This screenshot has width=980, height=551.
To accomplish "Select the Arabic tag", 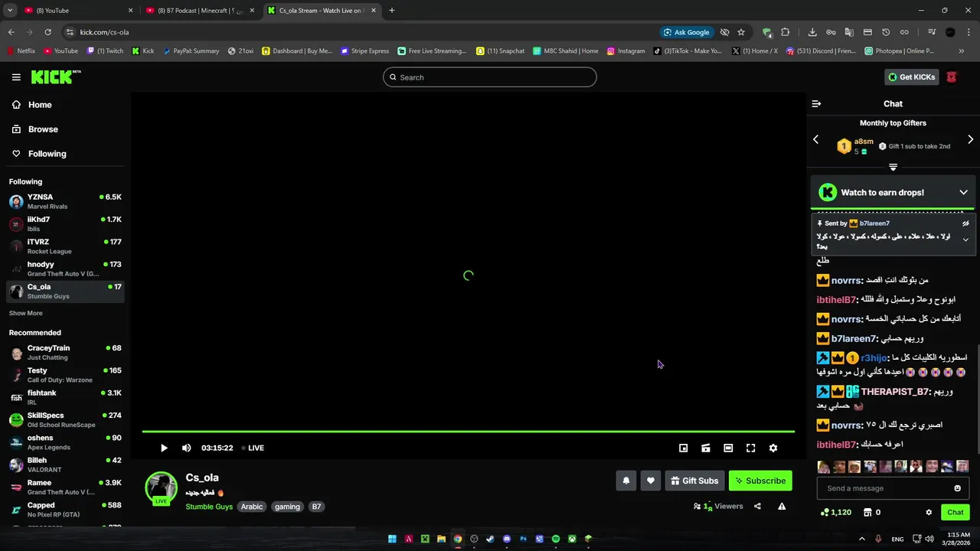I will [251, 507].
